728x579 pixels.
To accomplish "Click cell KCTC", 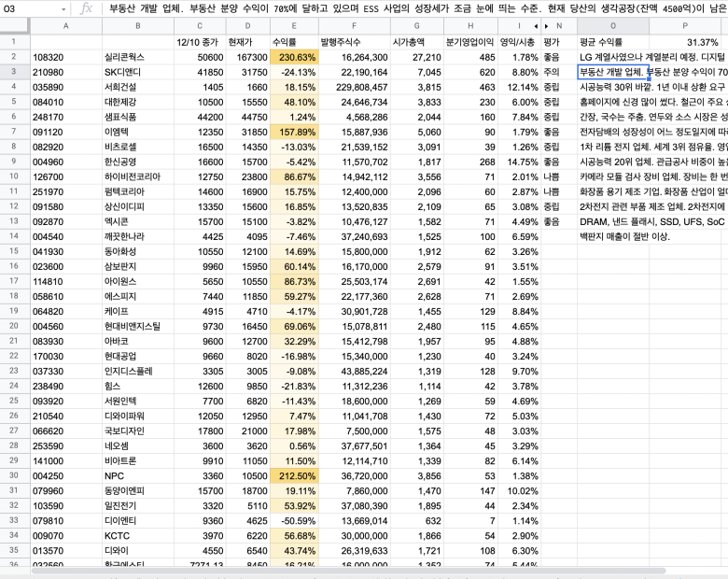I will point(138,535).
